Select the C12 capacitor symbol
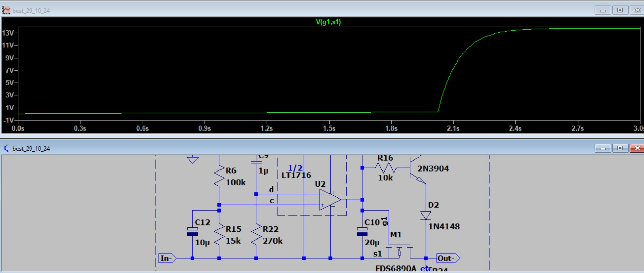The width and height of the screenshot is (644, 273). tap(192, 232)
